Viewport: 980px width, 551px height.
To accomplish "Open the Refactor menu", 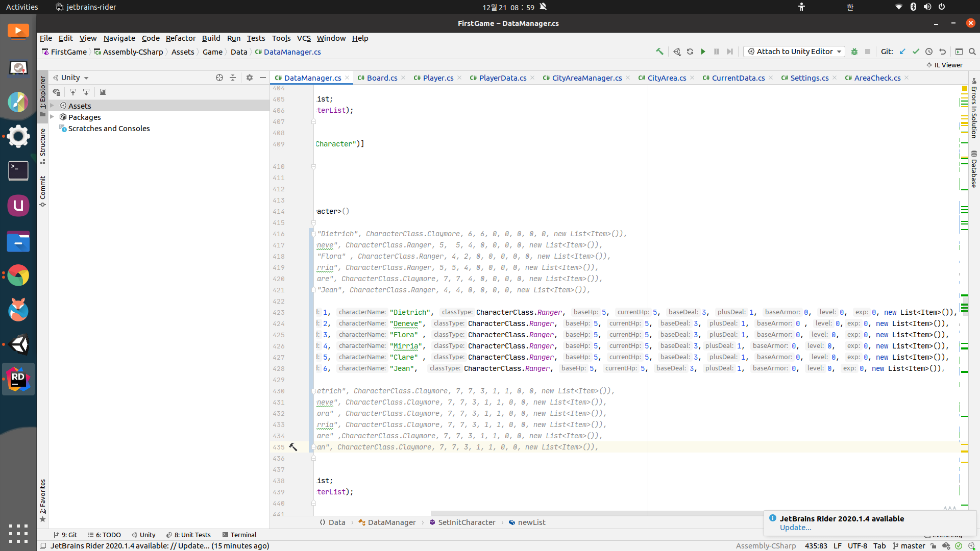I will (181, 38).
